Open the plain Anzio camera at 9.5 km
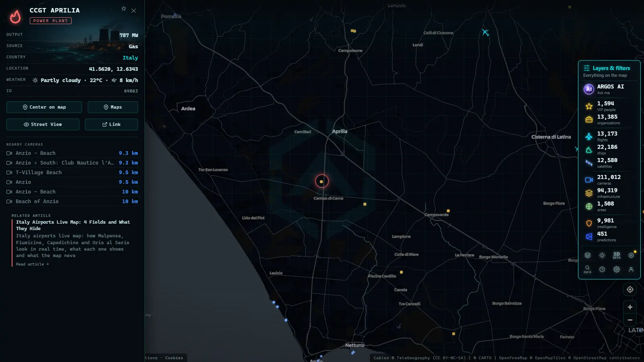This screenshot has height=362, width=644. pos(72,182)
